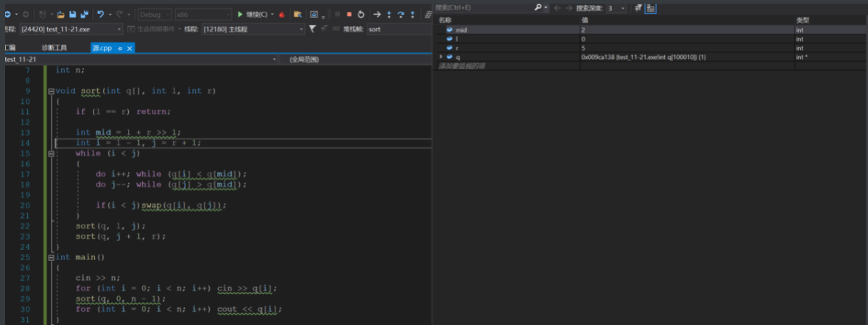The image size is (868, 325).
Task: Click the Hot Reload flame icon
Action: [282, 14]
